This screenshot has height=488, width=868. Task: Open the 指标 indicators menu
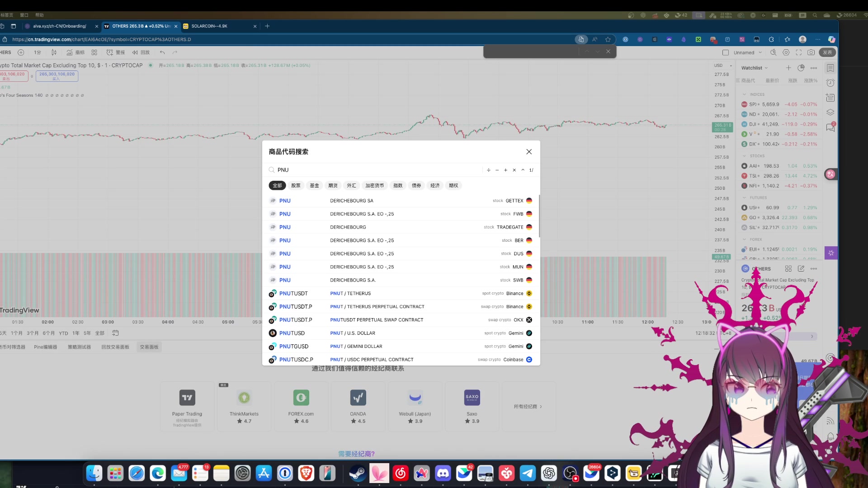click(75, 52)
